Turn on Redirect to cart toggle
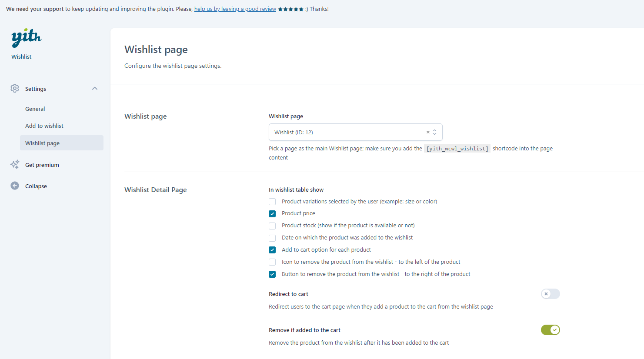Viewport: 644px width, 359px height. point(550,294)
